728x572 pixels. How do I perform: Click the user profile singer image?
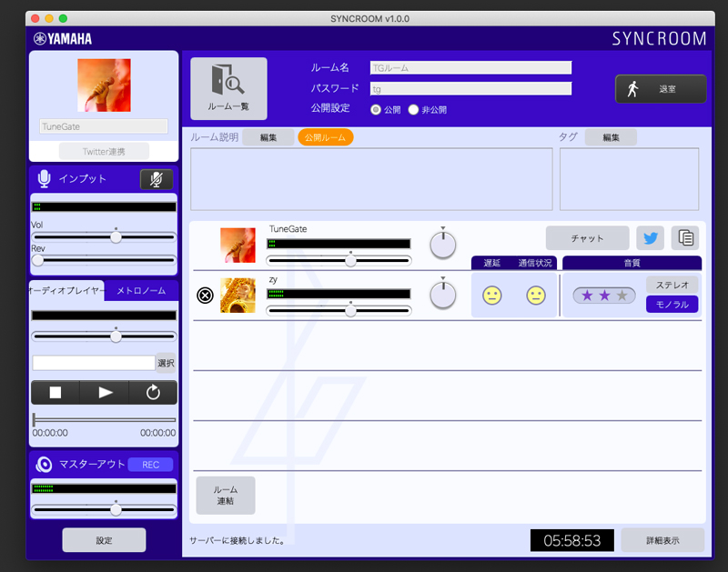coord(104,85)
